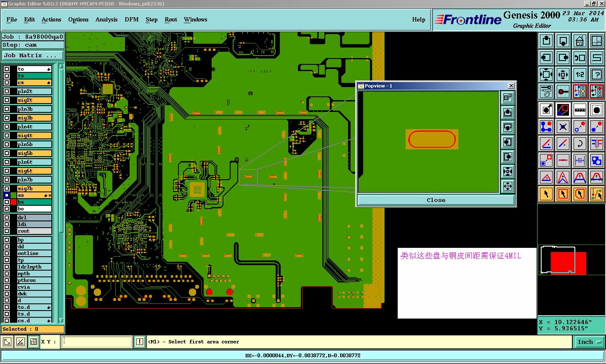Click red color swatch of bs layer
The width and height of the screenshot is (606, 364).
pyautogui.click(x=13, y=202)
